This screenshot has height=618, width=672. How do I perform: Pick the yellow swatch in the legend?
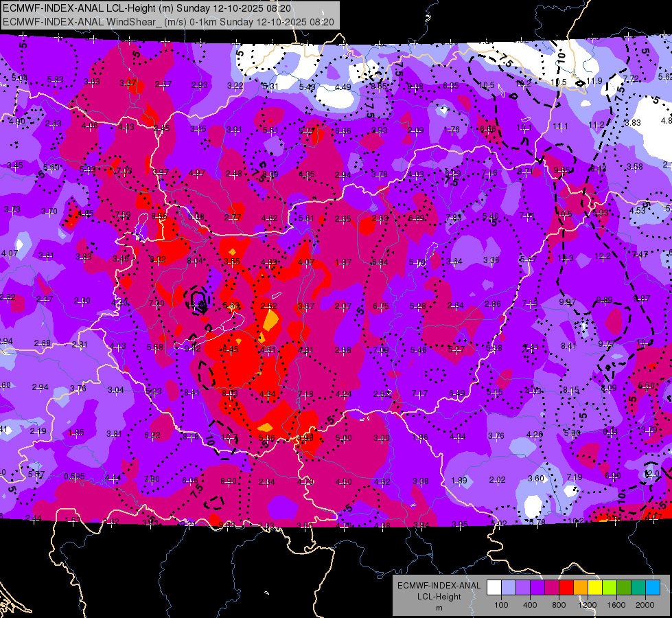[595, 587]
